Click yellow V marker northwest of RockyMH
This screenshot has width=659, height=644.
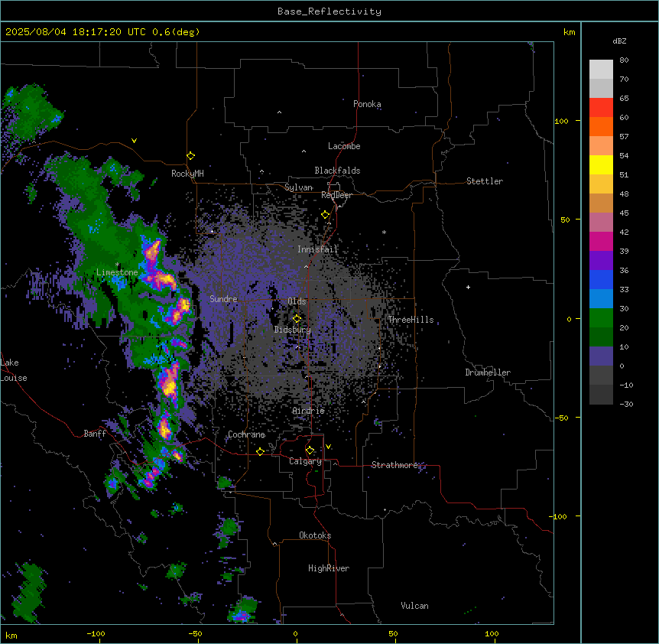(134, 141)
